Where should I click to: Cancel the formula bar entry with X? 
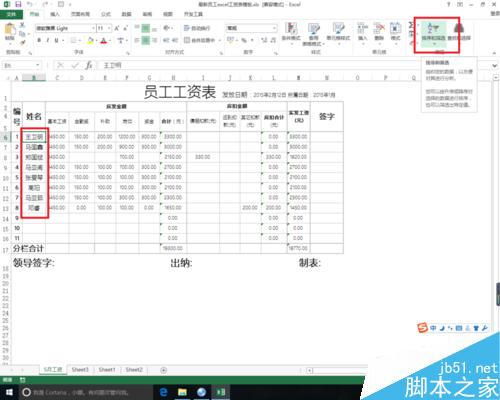point(60,65)
